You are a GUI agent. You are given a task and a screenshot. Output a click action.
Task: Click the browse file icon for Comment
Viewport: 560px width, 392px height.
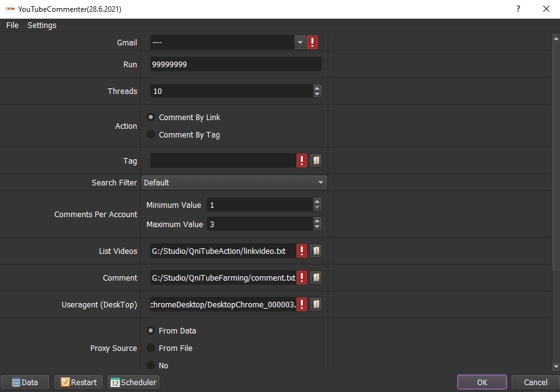316,278
